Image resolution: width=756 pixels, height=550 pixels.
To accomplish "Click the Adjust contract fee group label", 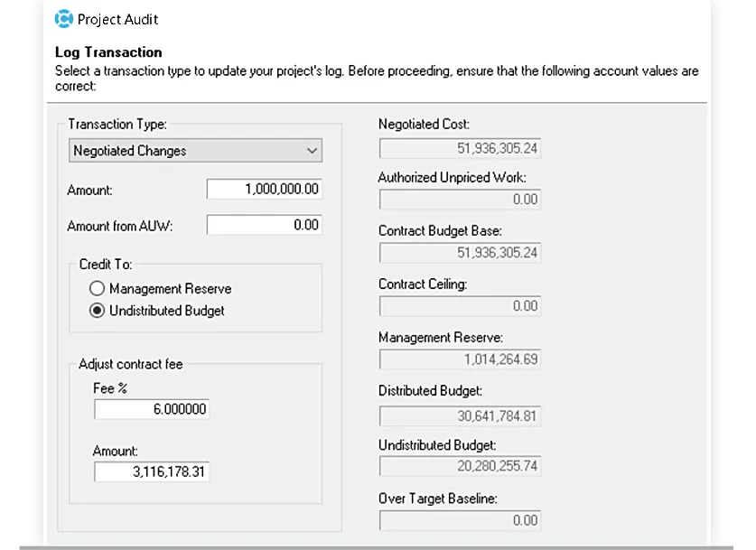I will click(131, 364).
